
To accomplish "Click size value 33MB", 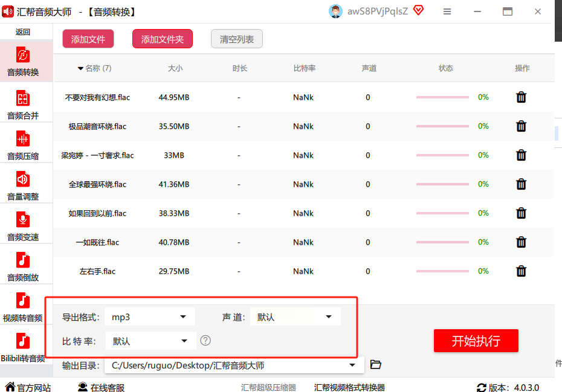I will (174, 155).
